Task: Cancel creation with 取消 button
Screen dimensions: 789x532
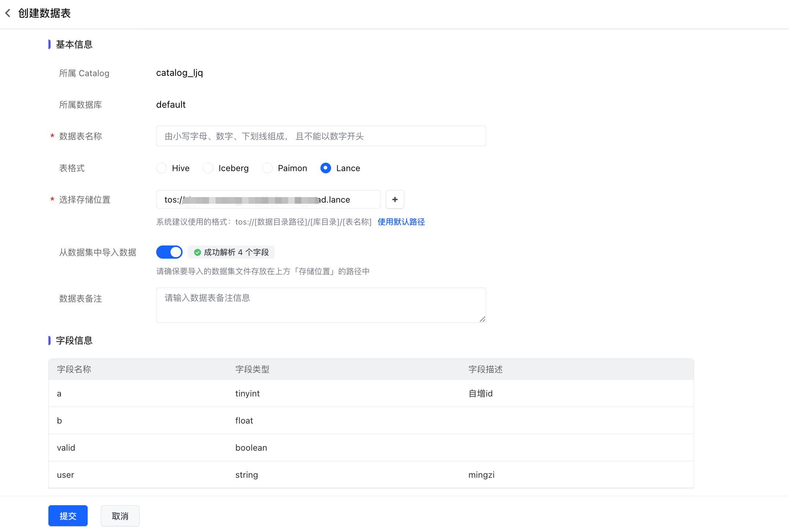Action: tap(120, 516)
